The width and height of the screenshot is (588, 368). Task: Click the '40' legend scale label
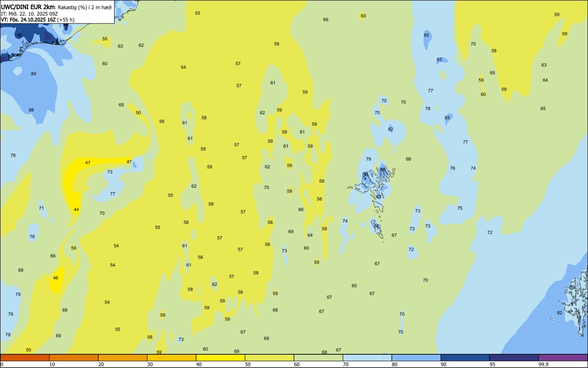199,364
